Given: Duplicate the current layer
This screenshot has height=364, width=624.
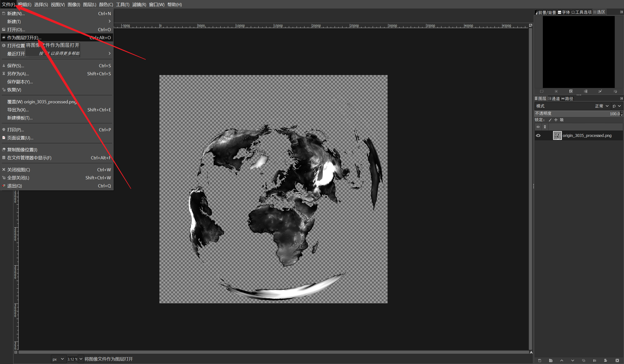Looking at the screenshot, I should point(584,360).
